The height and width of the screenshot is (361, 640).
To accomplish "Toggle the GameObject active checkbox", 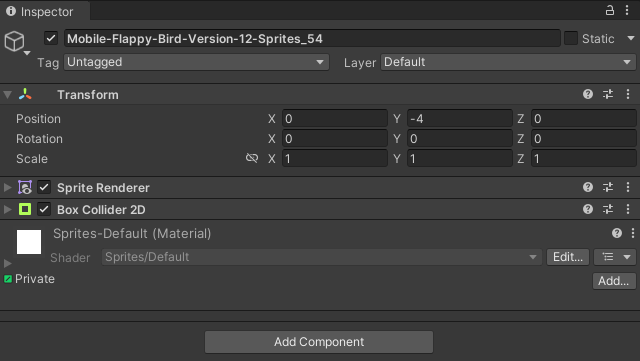I will click(x=51, y=38).
